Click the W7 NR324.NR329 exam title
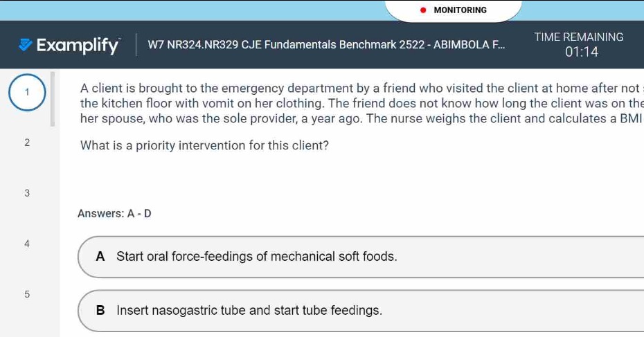 pyautogui.click(x=327, y=44)
